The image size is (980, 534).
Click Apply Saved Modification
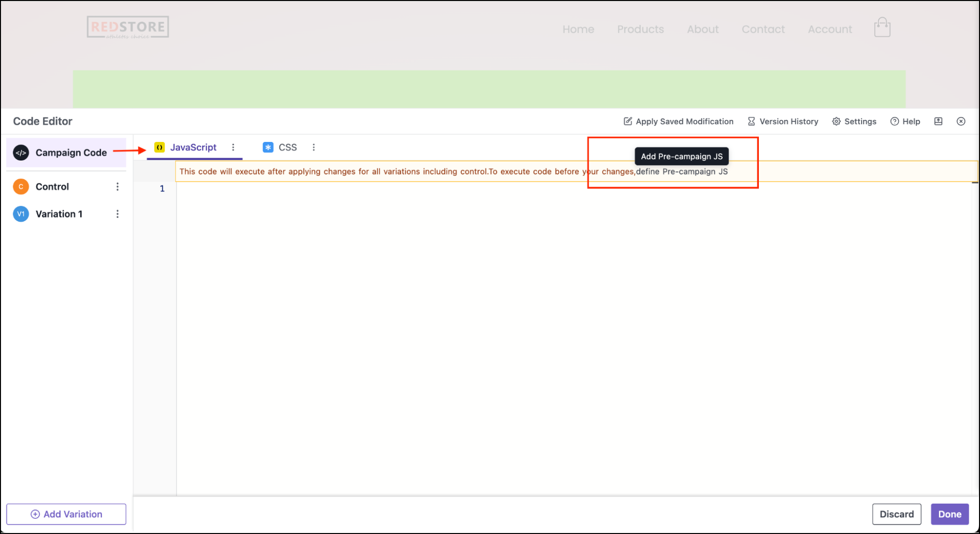678,121
